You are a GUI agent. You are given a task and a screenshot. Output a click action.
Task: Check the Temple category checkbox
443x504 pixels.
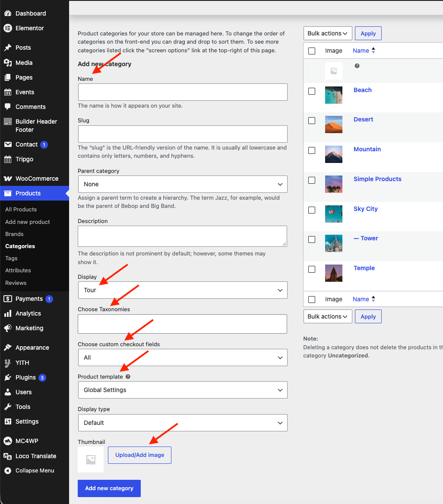pyautogui.click(x=312, y=269)
